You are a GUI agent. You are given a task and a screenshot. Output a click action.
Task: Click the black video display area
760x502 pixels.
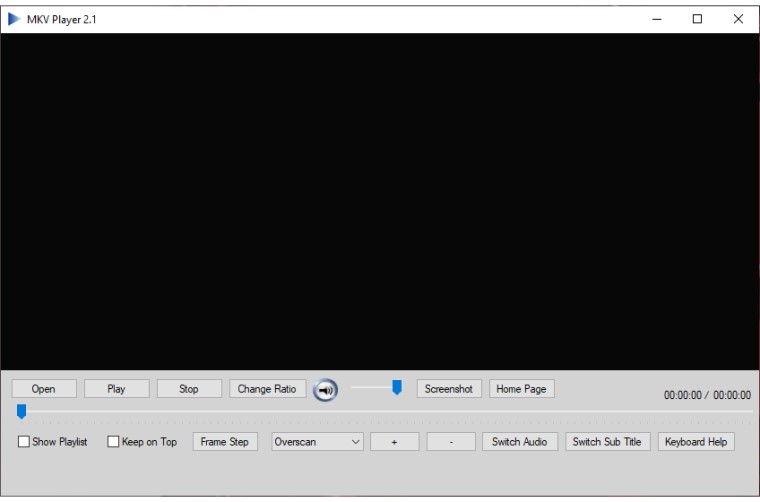pos(380,202)
